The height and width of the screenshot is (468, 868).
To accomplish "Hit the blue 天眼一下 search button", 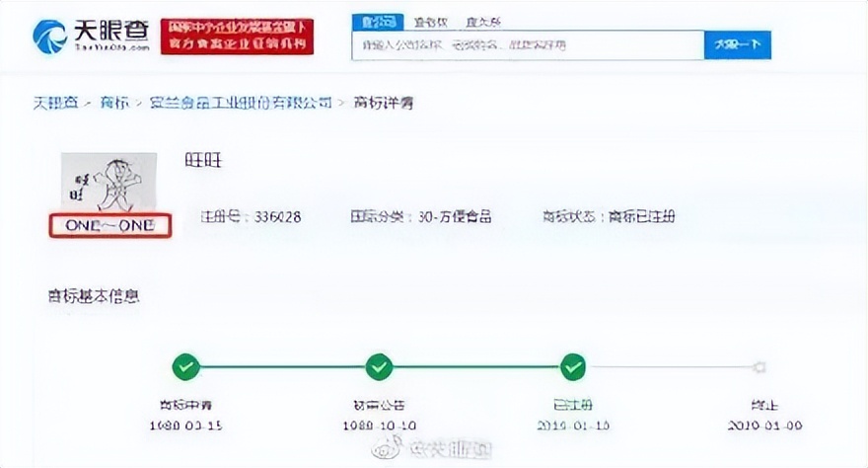I will pyautogui.click(x=738, y=44).
